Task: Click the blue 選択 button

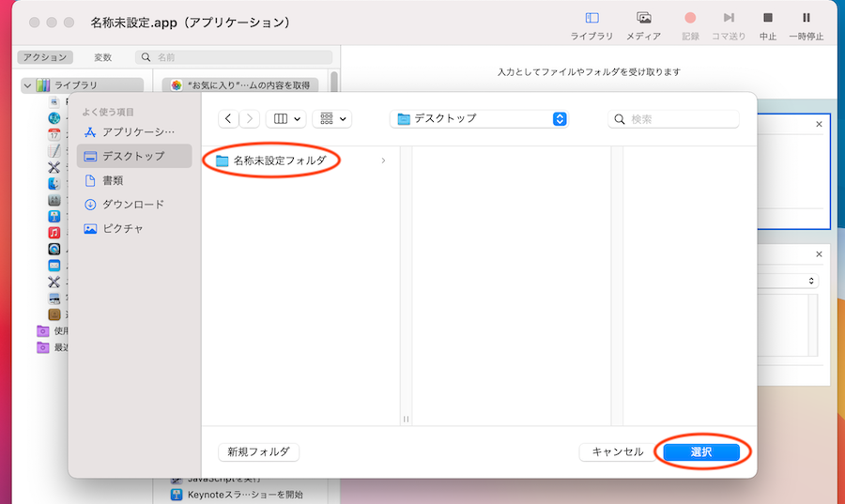Action: coord(701,452)
